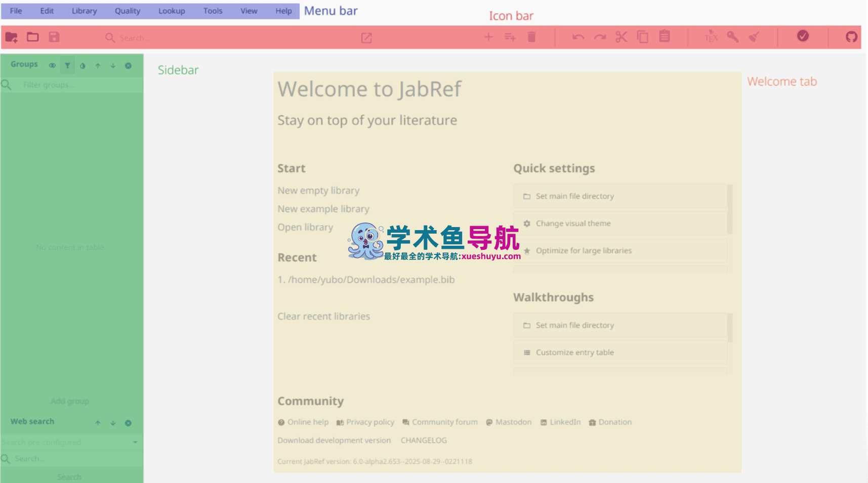Image resolution: width=868 pixels, height=483 pixels.
Task: Click Optimize for large libraries
Action: tap(620, 251)
